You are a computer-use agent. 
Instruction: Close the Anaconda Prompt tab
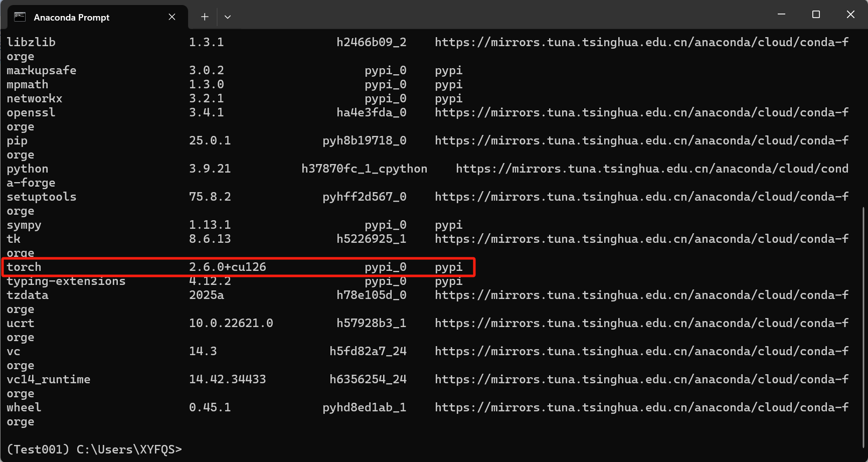click(172, 17)
